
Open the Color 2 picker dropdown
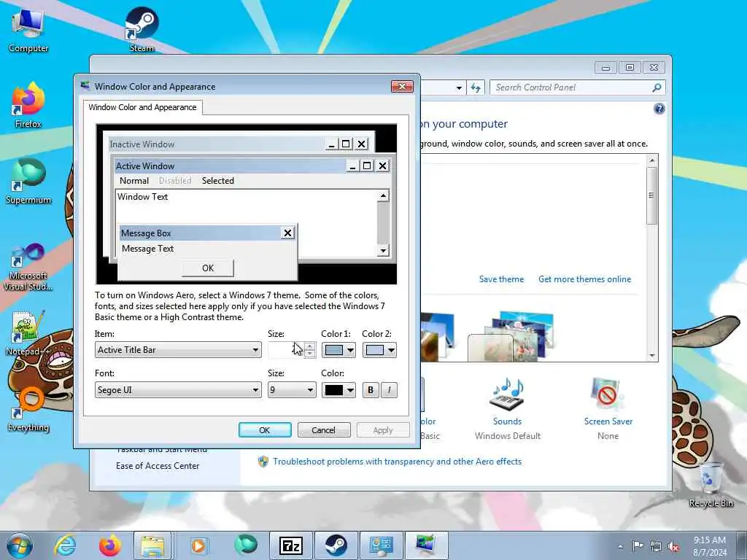pos(379,351)
